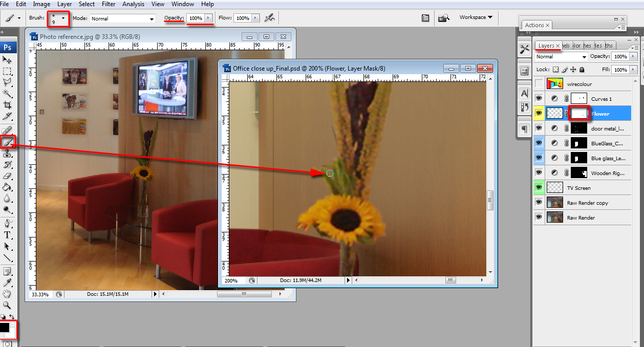The height and width of the screenshot is (347, 644).
Task: Select the Blur tool
Action: 8,198
